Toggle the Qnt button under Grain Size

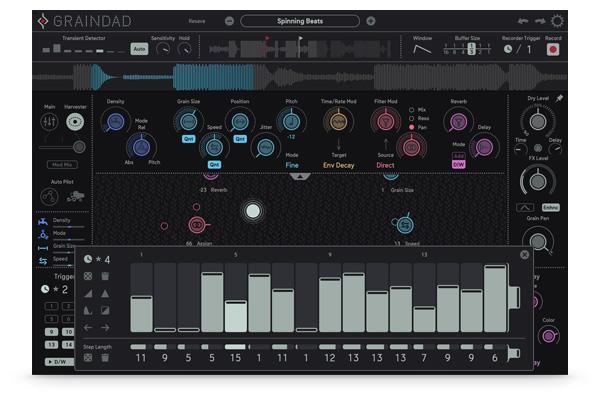(x=188, y=139)
